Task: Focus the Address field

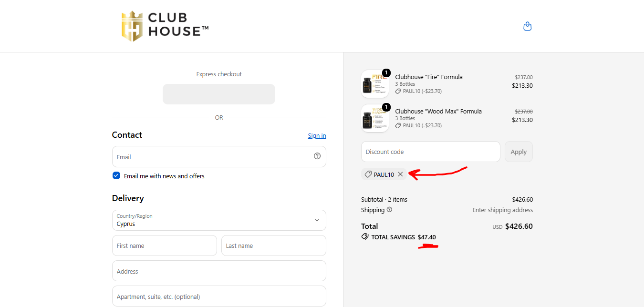Action: 219,271
